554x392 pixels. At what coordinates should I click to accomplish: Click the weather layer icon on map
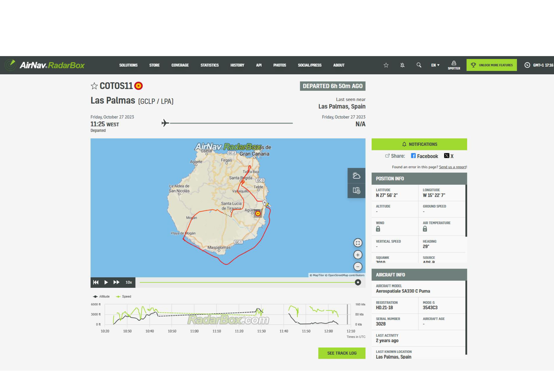(356, 176)
